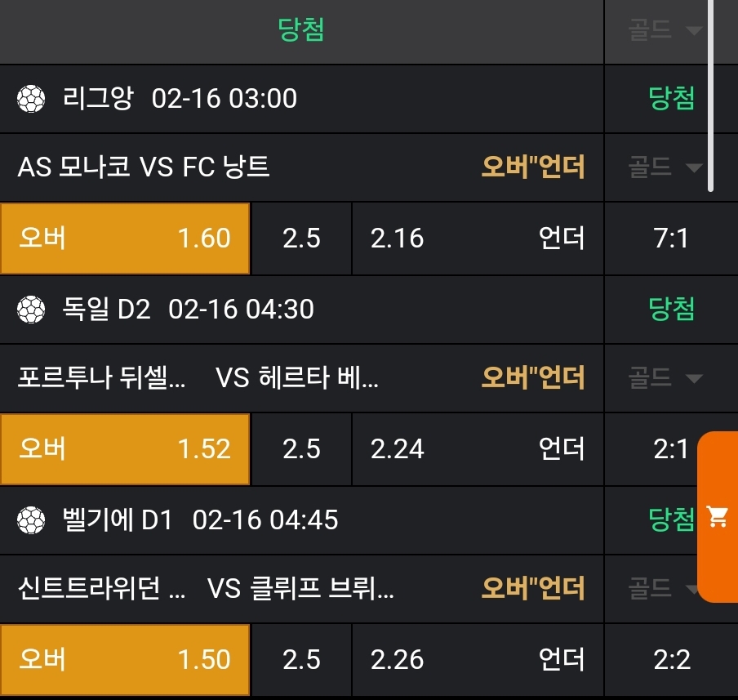The image size is (738, 700).
Task: Open the orange shopping cart panel
Action: (718, 517)
